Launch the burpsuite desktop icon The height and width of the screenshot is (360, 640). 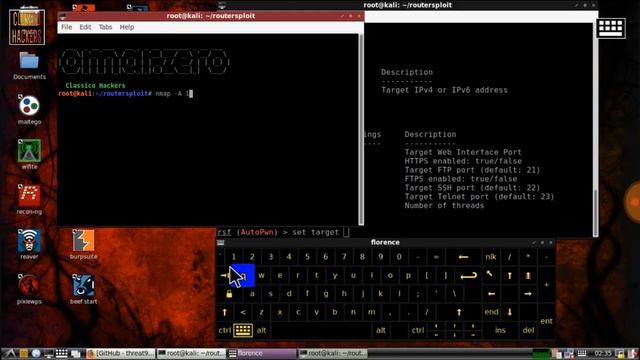click(83, 244)
